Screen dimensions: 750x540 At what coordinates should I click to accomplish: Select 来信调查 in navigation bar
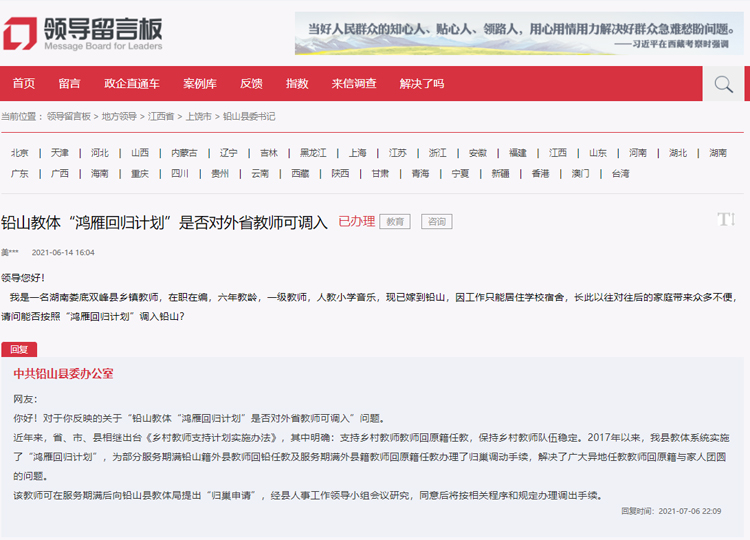[354, 84]
